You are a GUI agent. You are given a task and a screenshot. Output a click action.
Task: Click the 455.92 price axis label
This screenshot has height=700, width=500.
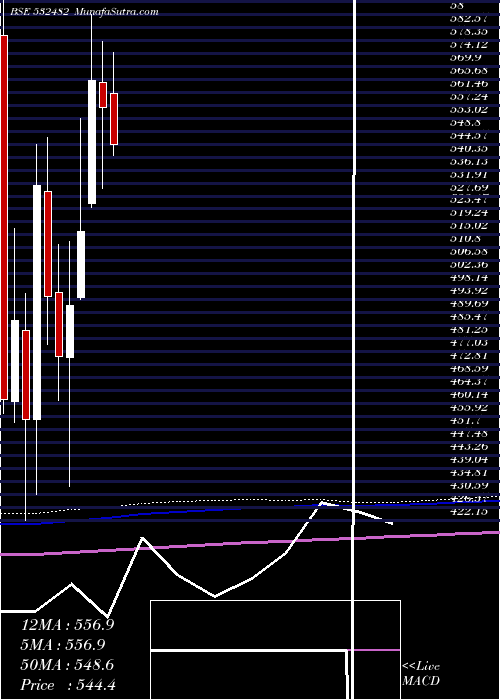(469, 407)
